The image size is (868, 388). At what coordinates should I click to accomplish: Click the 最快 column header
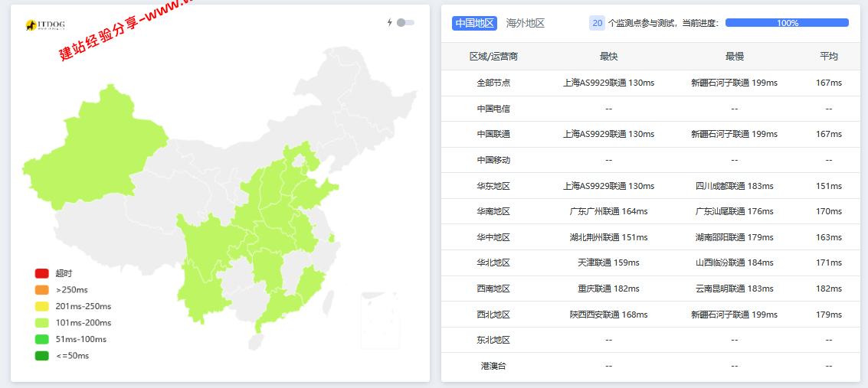click(609, 57)
